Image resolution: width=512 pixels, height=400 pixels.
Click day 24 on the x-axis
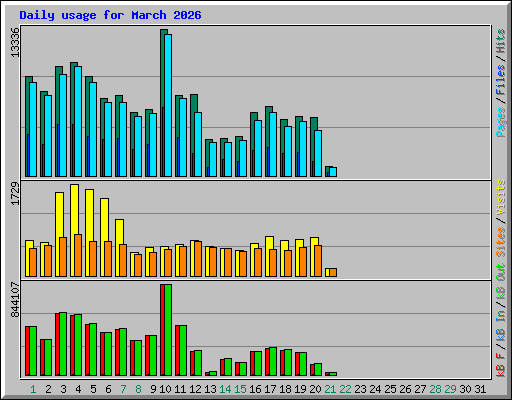click(x=375, y=389)
